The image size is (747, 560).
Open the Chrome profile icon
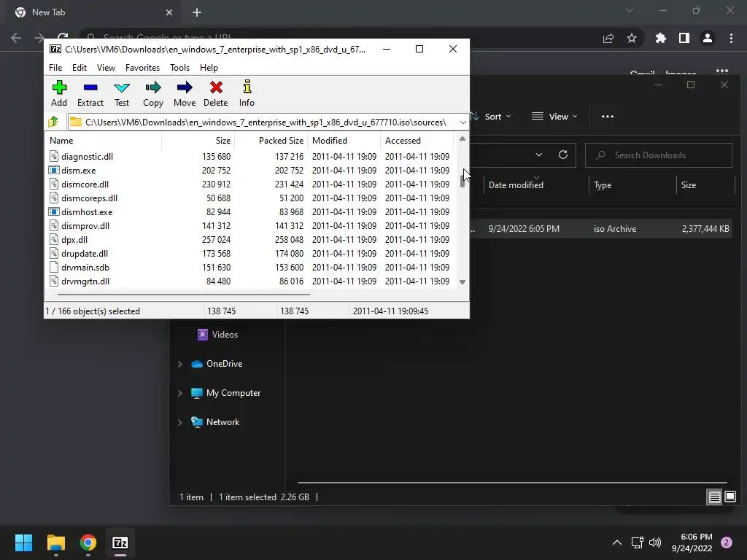click(708, 38)
